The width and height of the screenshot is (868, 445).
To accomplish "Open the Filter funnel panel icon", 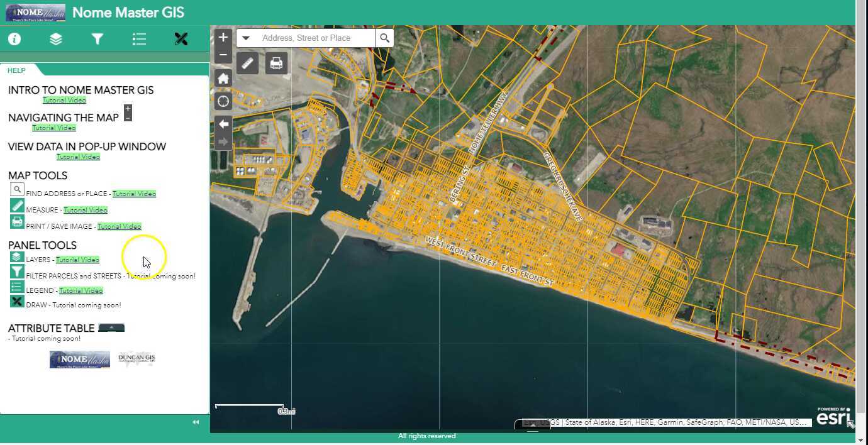I will (x=97, y=39).
